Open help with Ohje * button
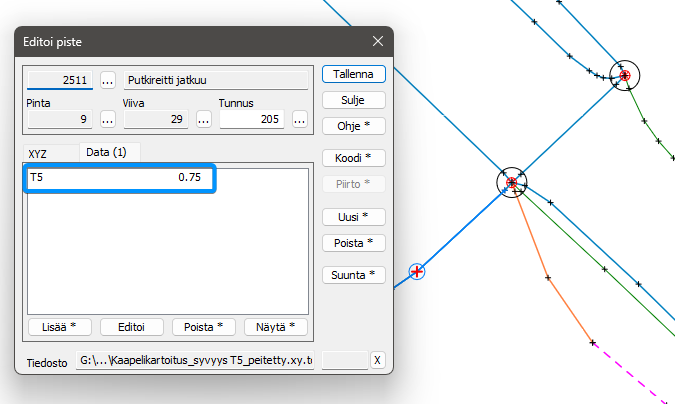This screenshot has height=404, width=675. [x=353, y=126]
